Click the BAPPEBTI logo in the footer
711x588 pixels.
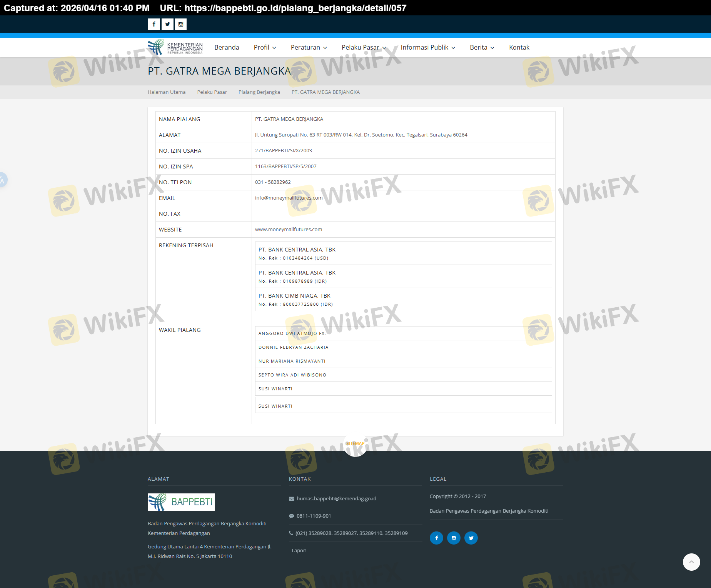pos(181,502)
